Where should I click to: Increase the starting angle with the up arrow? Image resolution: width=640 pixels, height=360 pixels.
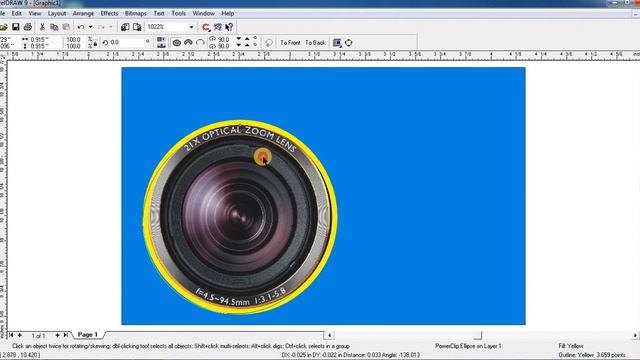247,39
